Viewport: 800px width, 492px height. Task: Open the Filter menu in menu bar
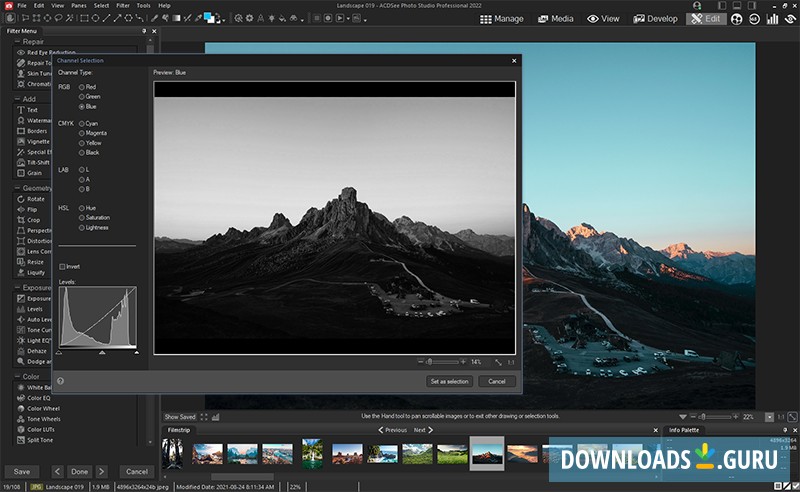(x=122, y=6)
